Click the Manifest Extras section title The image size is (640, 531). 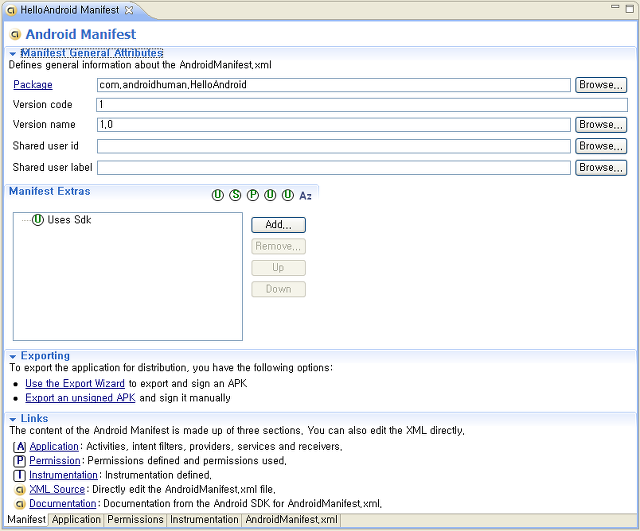(49, 191)
